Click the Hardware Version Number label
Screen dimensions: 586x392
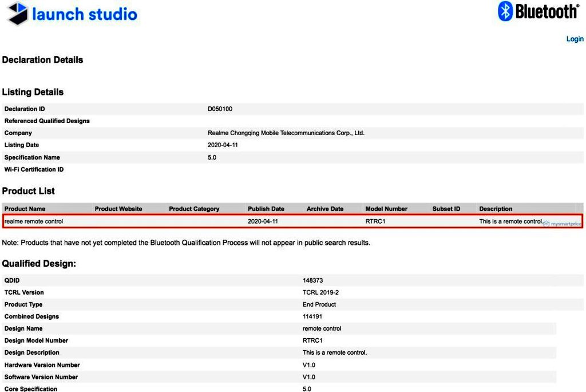click(42, 365)
